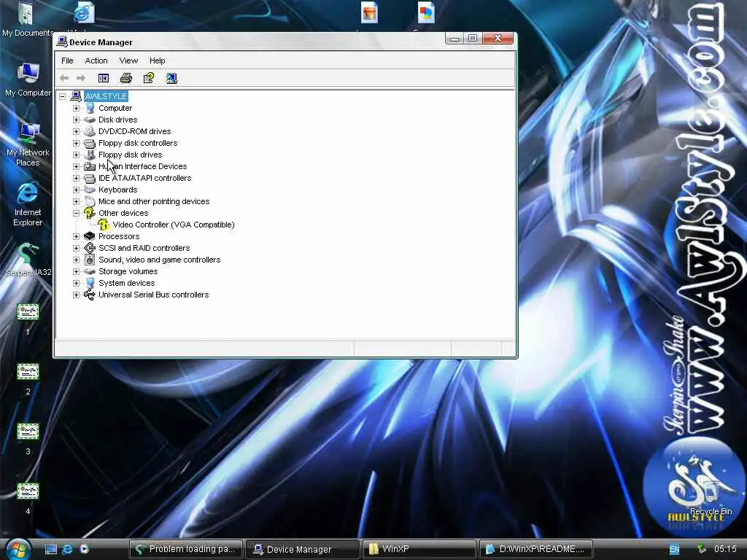The image size is (747, 560).
Task: Select Floppy disk drives row
Action: (130, 155)
